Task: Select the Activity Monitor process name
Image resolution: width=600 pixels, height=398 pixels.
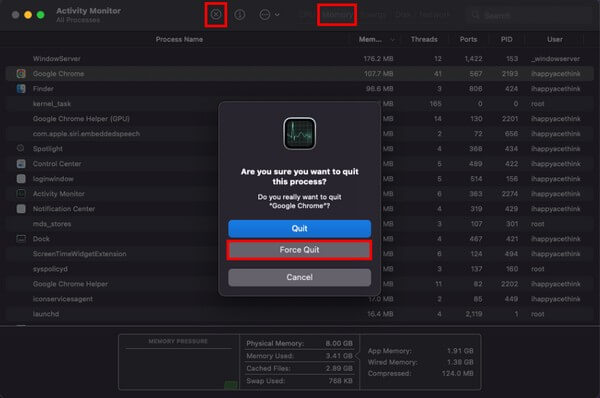Action: click(59, 194)
